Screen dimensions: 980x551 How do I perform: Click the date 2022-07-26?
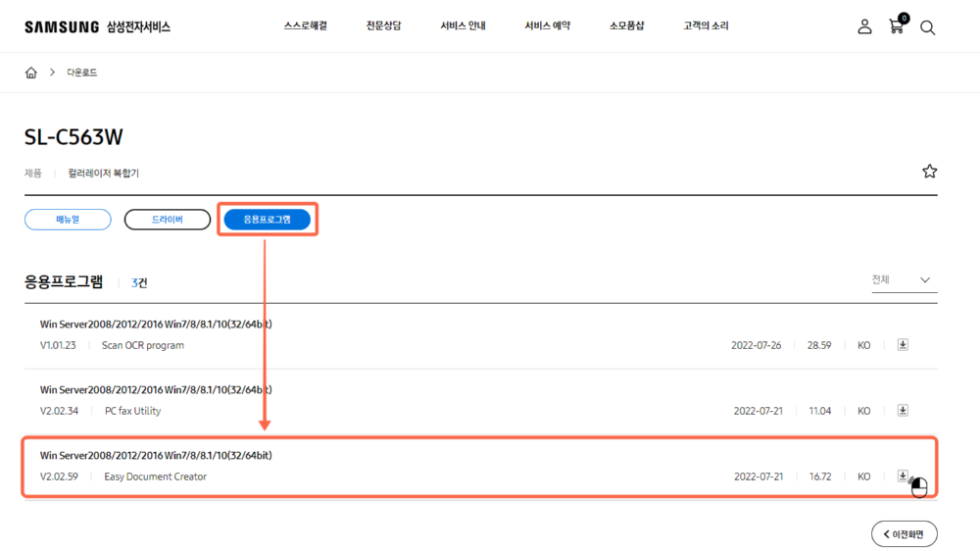tap(757, 345)
